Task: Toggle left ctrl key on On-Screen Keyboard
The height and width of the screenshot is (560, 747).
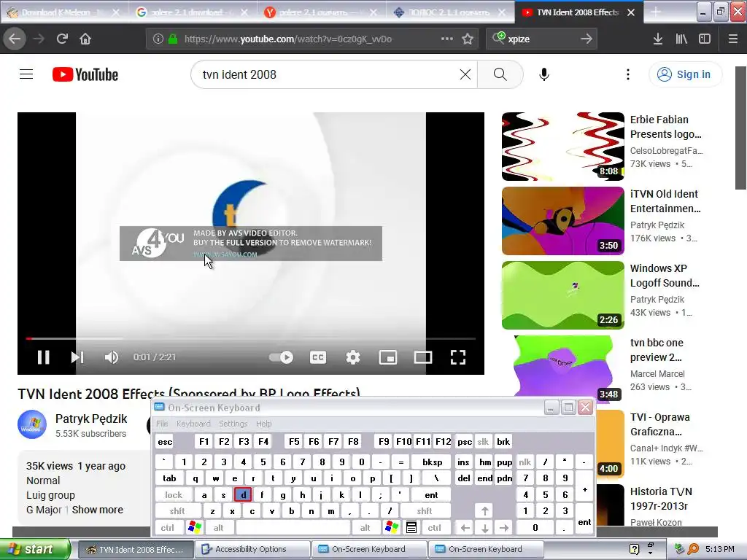Action: (x=168, y=528)
